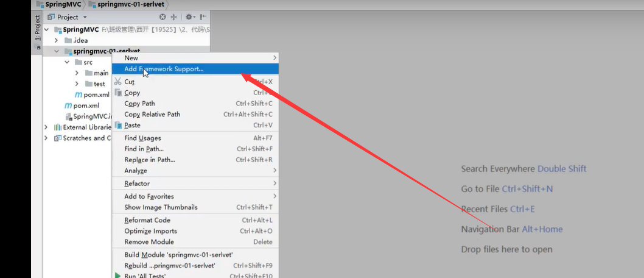The width and height of the screenshot is (644, 278).
Task: Collapse the src folder node
Action: tap(66, 62)
